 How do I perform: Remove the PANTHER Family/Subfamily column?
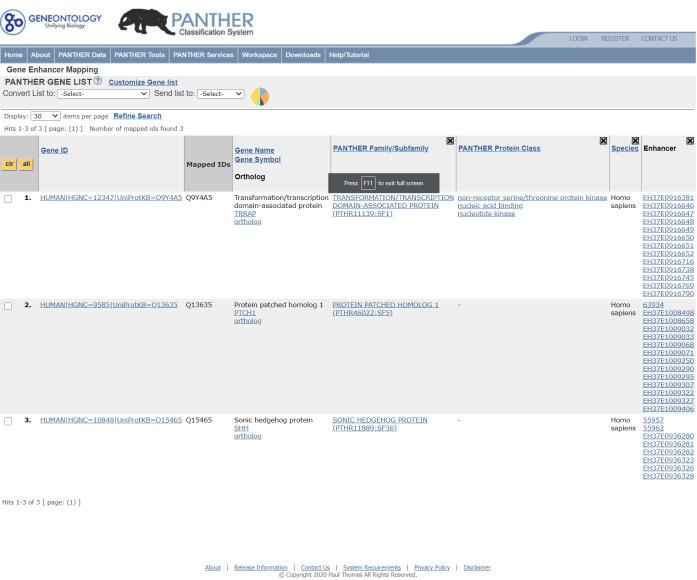coord(450,141)
